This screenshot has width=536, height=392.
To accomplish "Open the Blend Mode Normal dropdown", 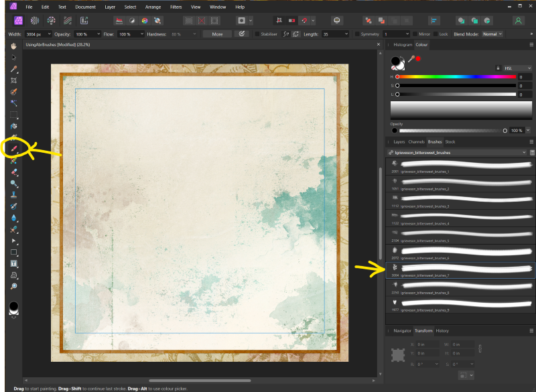I will pyautogui.click(x=492, y=34).
